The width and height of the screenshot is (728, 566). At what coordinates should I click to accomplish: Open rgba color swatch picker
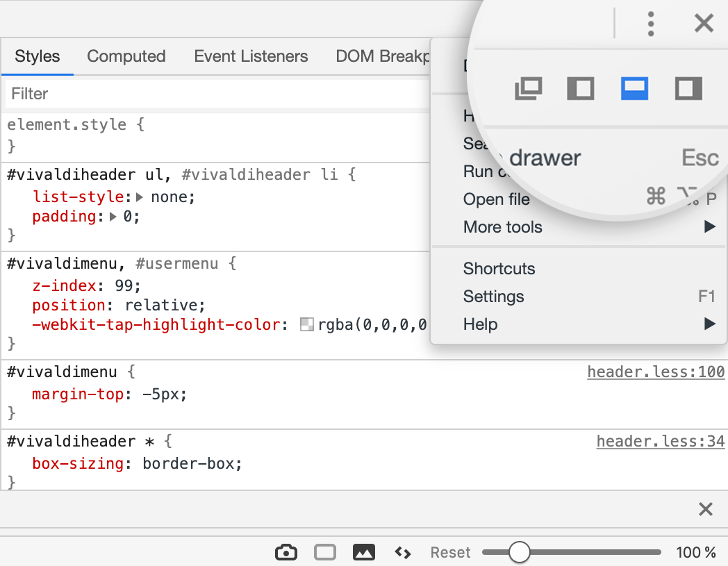307,324
